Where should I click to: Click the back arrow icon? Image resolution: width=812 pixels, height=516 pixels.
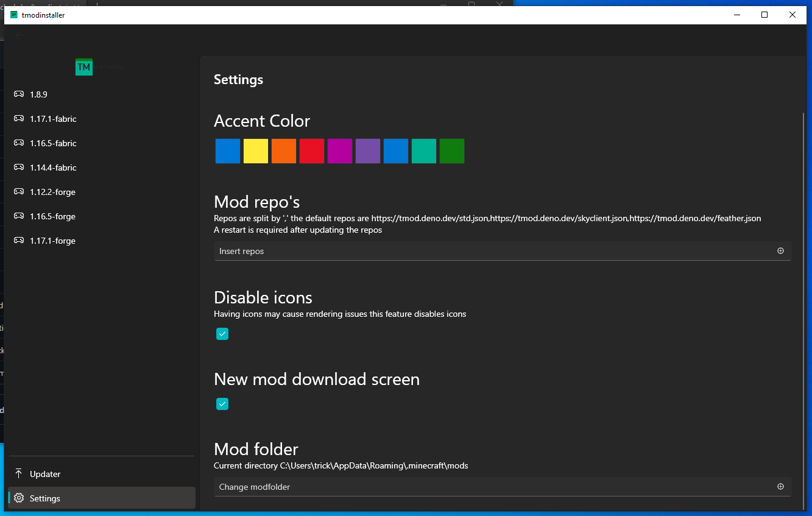click(19, 35)
